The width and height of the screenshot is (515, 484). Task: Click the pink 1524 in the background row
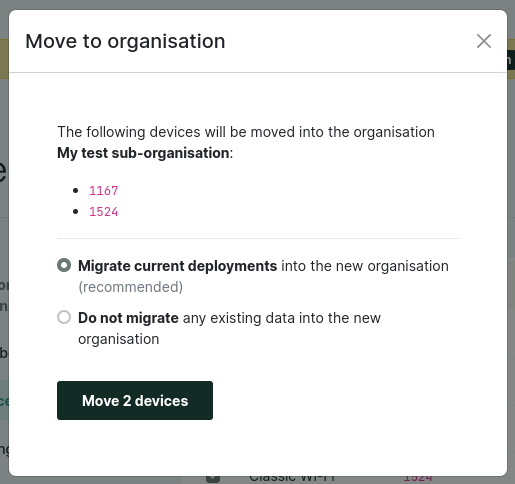(418, 479)
